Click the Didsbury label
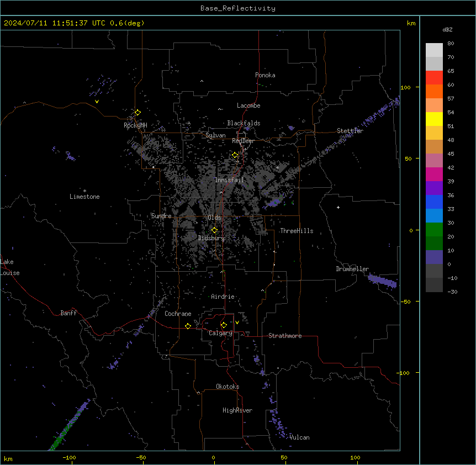476x465 pixels. click(x=211, y=238)
